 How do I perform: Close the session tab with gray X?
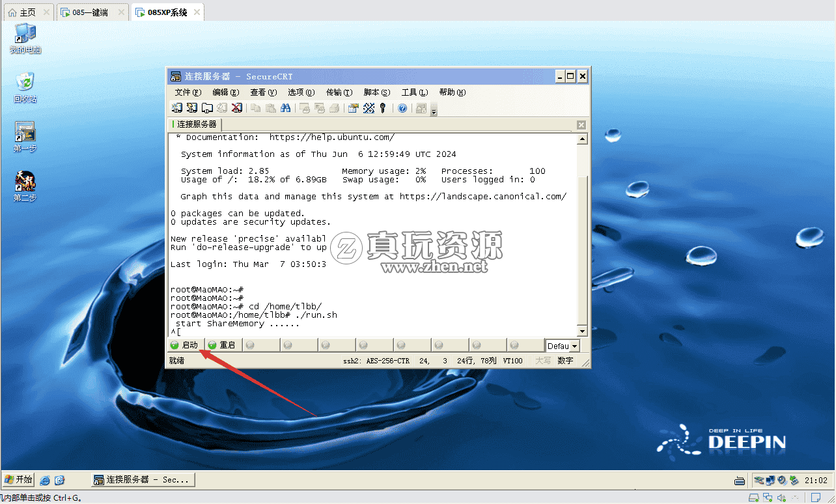(x=581, y=125)
